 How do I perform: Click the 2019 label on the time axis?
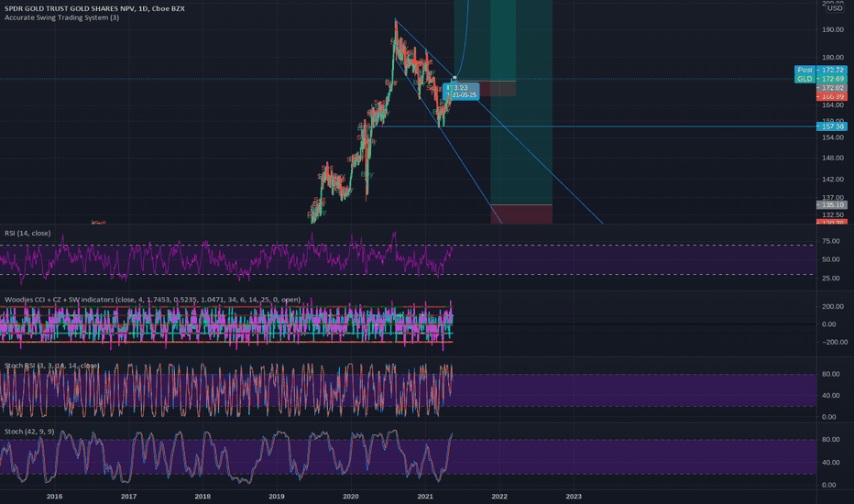click(277, 497)
